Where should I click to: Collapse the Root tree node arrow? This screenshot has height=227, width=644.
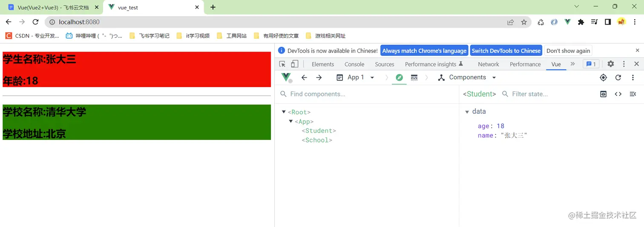284,112
